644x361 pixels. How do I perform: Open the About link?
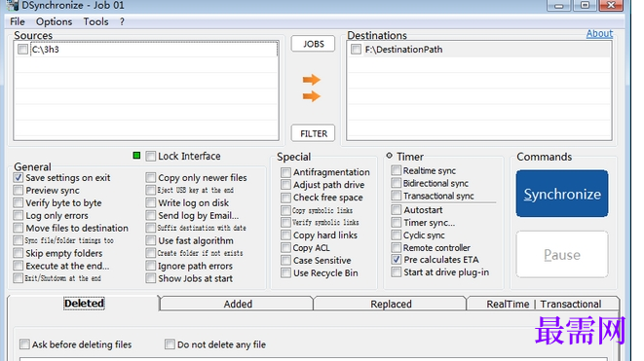coord(599,34)
